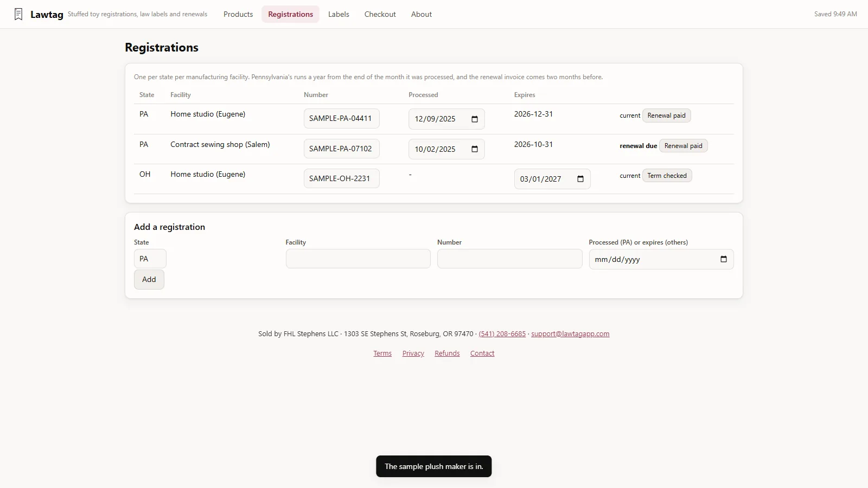Click expiry value 2026-10-31

533,145
